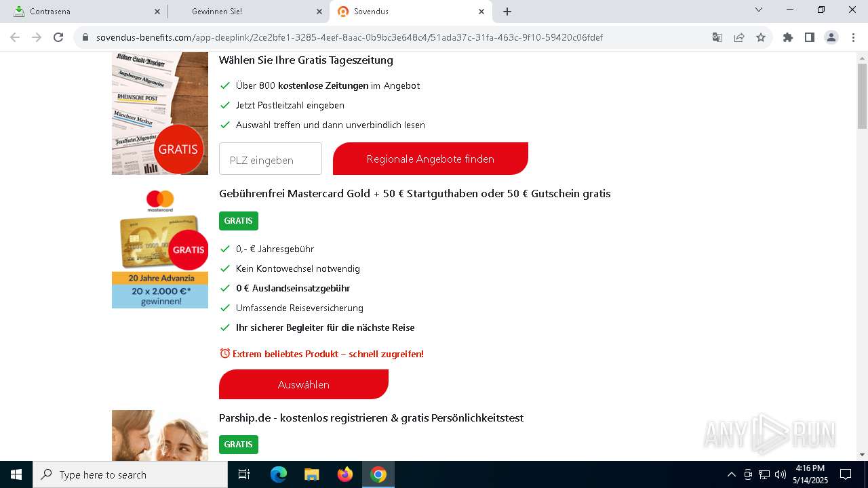Click the Parship GRATIS green badge
Screen dimensions: 868x488
tap(239, 445)
